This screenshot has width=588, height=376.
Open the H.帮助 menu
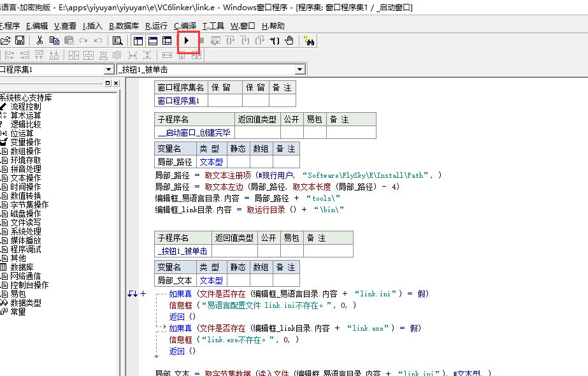273,26
